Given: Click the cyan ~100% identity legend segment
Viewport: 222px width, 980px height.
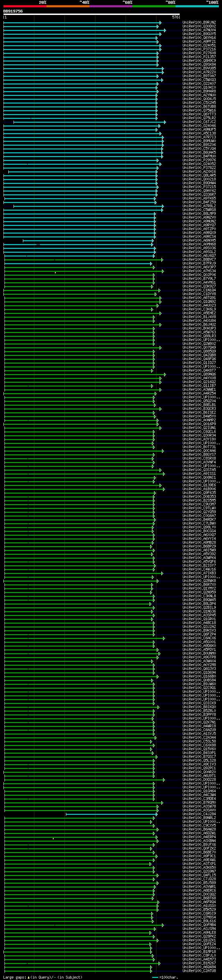Looking at the screenshot, I should (x=197, y=6).
